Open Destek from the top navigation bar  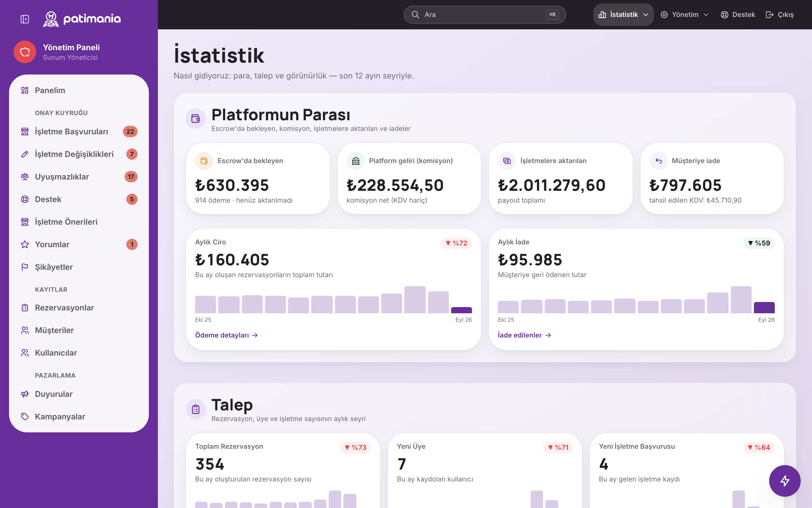tap(738, 15)
